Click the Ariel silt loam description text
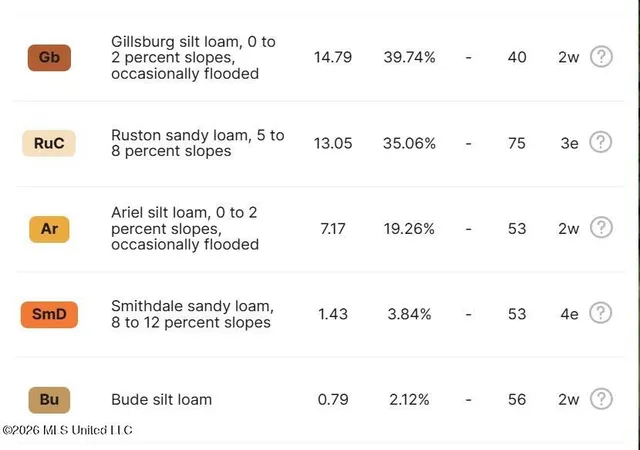This screenshot has width=640, height=450. click(x=185, y=228)
